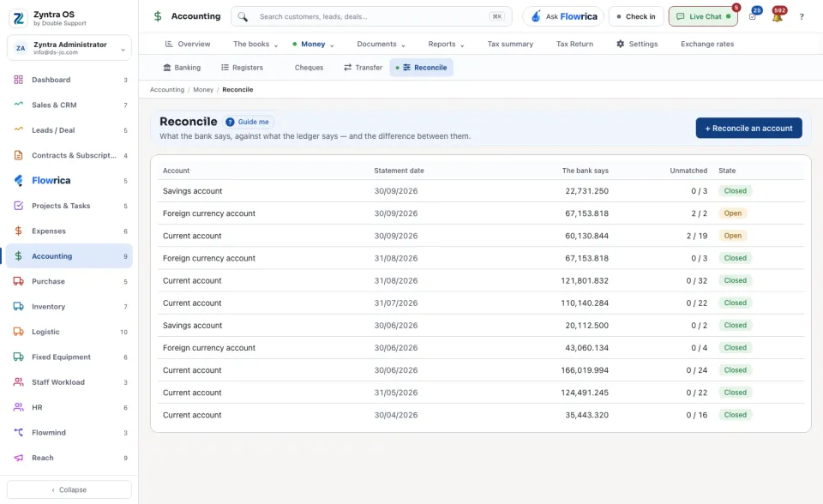Select the Banking tab icon

[167, 68]
